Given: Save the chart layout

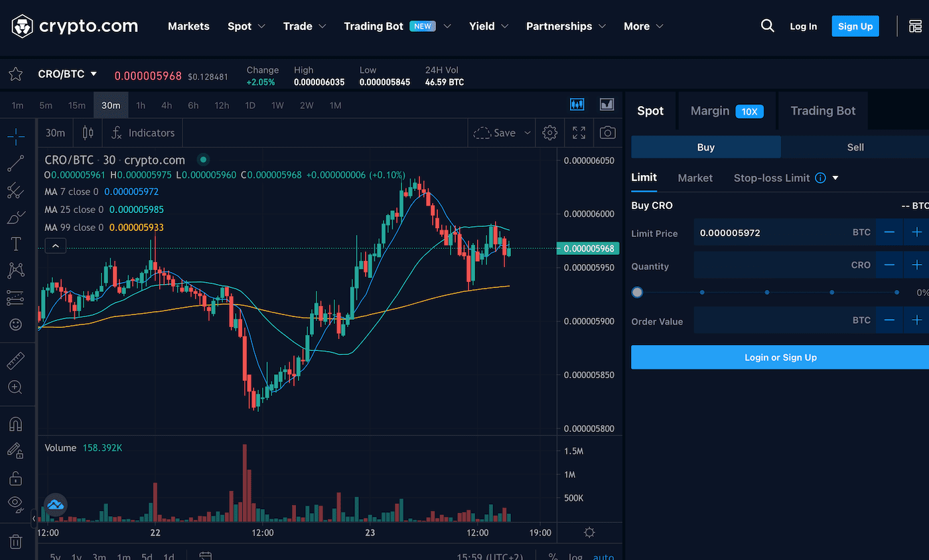Looking at the screenshot, I should [x=496, y=133].
